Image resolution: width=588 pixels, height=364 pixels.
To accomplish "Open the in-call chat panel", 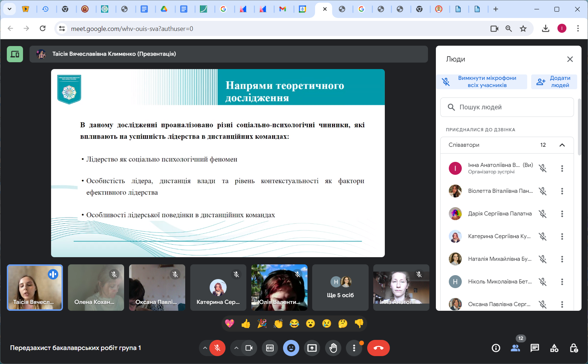I will 535,348.
